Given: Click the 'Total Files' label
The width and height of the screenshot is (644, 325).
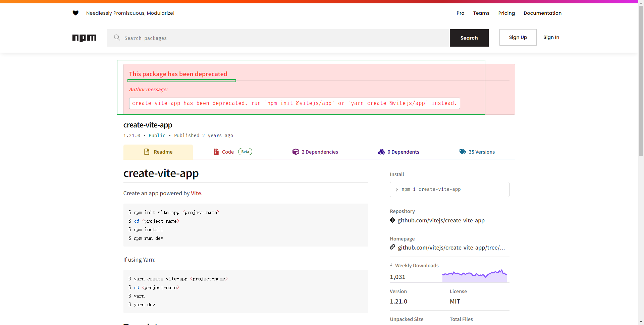Looking at the screenshot, I should tap(461, 319).
